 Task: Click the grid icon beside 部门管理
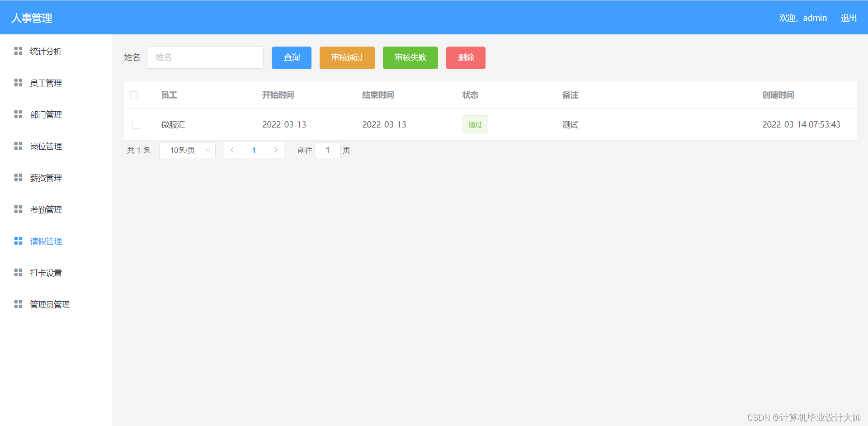[18, 114]
